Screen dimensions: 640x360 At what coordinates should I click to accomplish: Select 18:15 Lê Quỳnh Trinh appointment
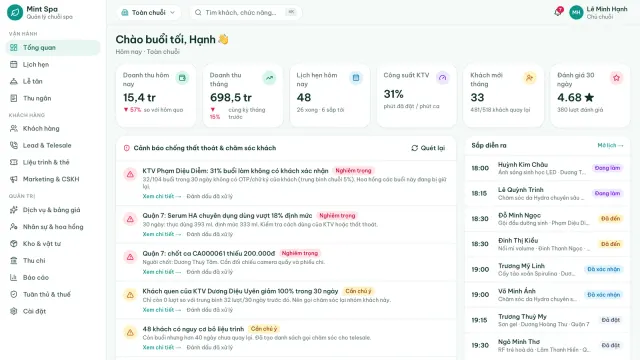(x=547, y=193)
